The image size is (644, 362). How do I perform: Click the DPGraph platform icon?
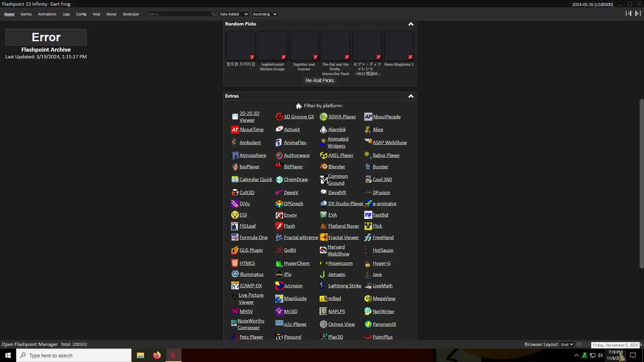pos(279,204)
